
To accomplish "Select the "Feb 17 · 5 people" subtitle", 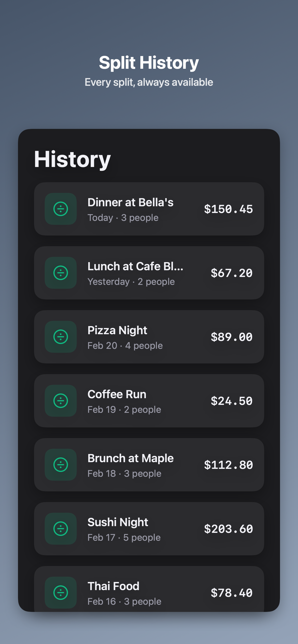I will (x=124, y=537).
